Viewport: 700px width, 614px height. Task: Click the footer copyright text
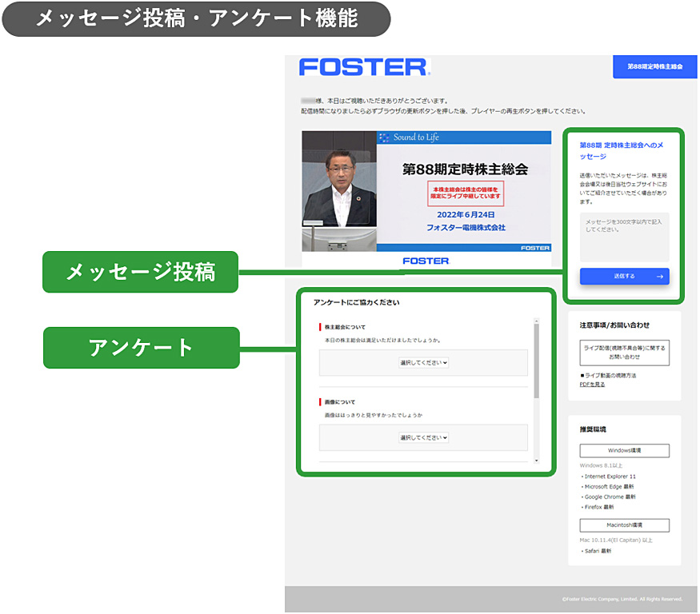pos(622,599)
